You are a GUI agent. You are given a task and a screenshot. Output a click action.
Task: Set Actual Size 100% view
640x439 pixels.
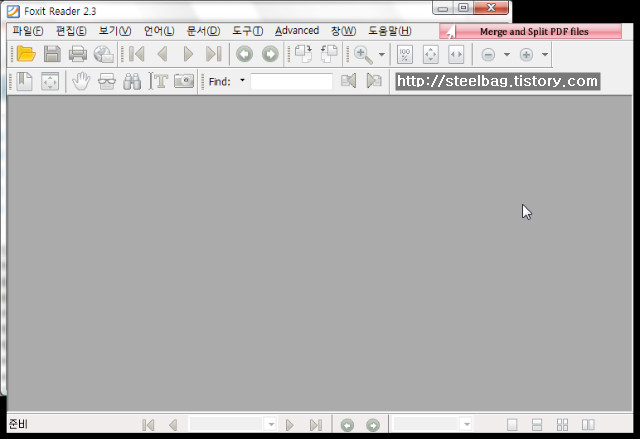point(405,54)
